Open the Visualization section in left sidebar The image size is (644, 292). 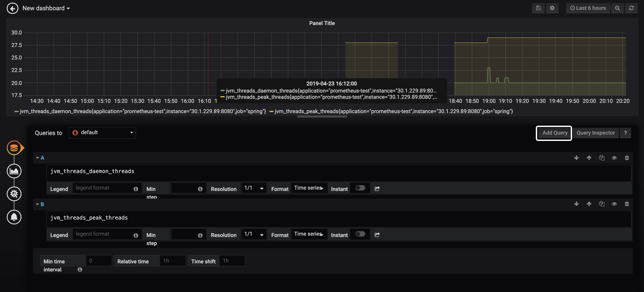point(14,171)
